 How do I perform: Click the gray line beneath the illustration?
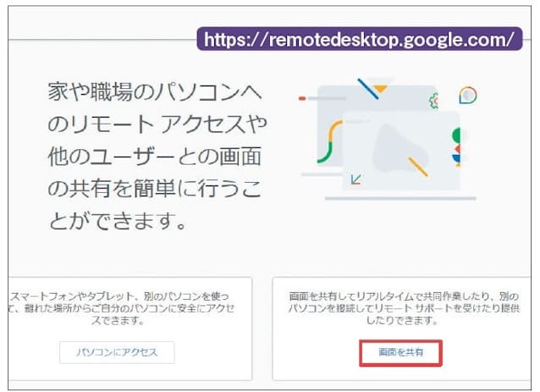pyautogui.click(x=399, y=199)
